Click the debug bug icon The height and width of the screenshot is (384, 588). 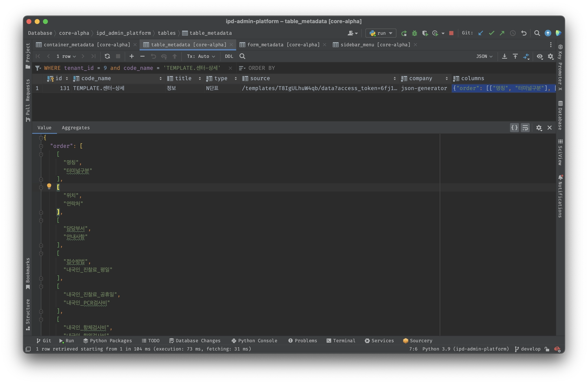coord(414,33)
